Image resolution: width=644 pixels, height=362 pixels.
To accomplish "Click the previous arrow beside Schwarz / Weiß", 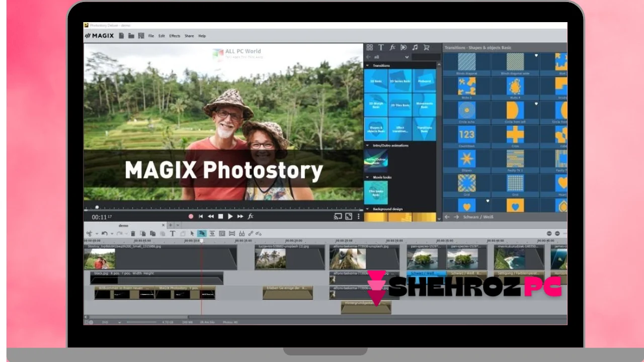I will 447,217.
